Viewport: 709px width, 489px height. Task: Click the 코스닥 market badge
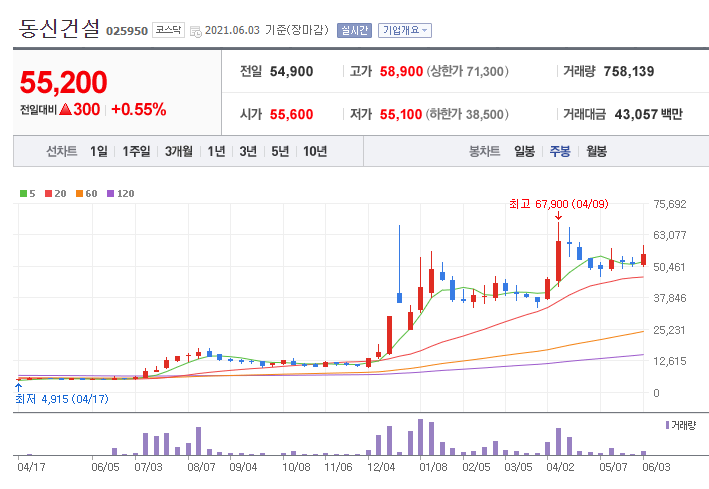coord(168,30)
